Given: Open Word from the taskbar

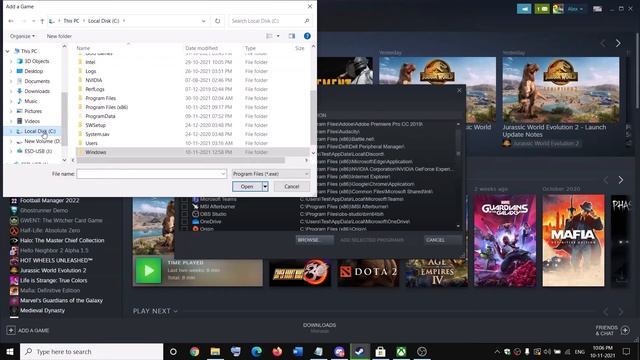Looking at the screenshot, I should pyautogui.click(x=298, y=351).
